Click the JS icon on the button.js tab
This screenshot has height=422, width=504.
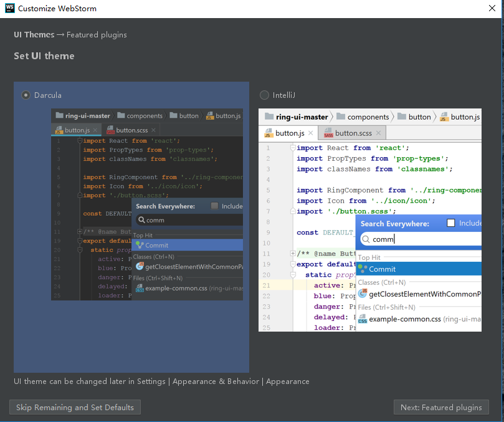[268, 132]
